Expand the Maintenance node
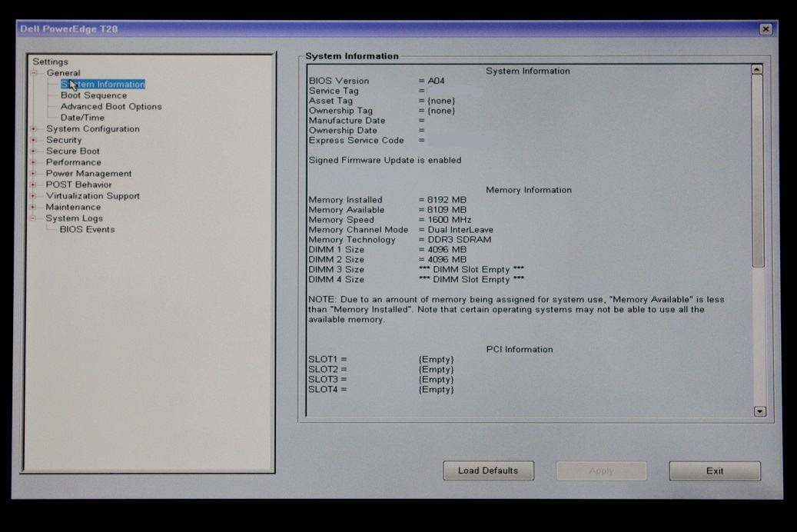 [x=34, y=207]
